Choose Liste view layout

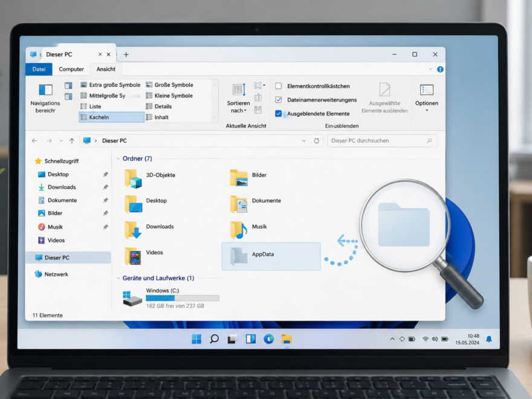point(91,106)
